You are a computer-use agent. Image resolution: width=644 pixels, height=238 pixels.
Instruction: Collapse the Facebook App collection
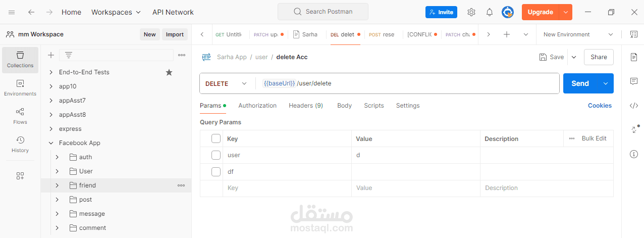[51, 143]
